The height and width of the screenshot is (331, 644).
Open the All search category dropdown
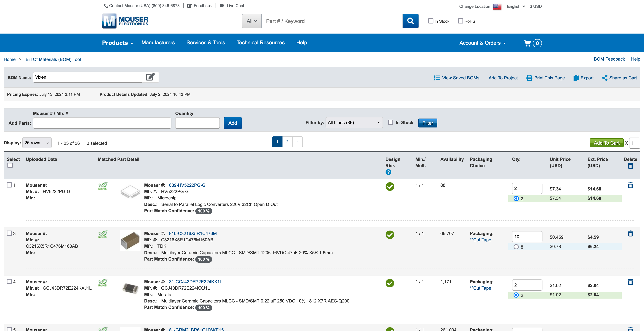coord(252,21)
